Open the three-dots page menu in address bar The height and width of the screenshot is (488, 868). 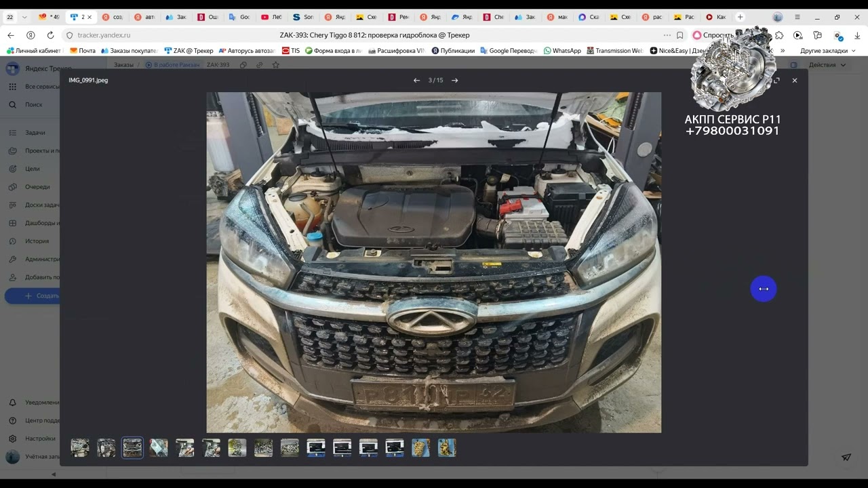[x=667, y=35]
